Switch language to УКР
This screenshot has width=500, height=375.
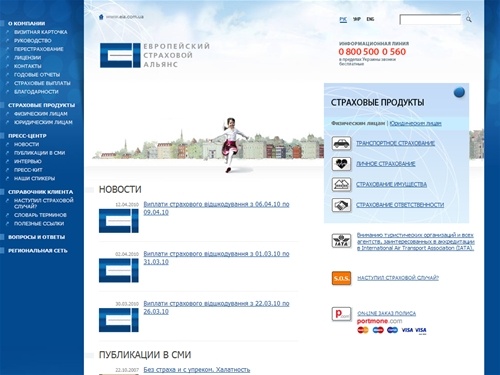coord(357,19)
